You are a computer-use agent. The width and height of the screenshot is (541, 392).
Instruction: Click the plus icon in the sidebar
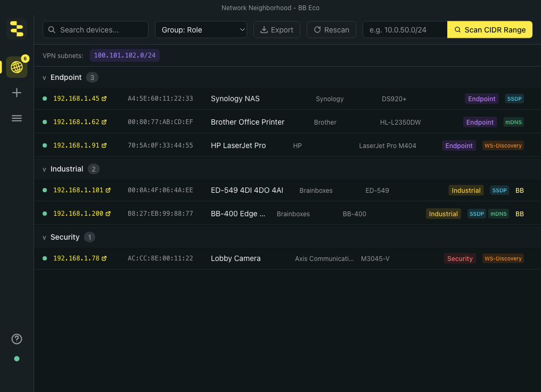click(x=17, y=93)
